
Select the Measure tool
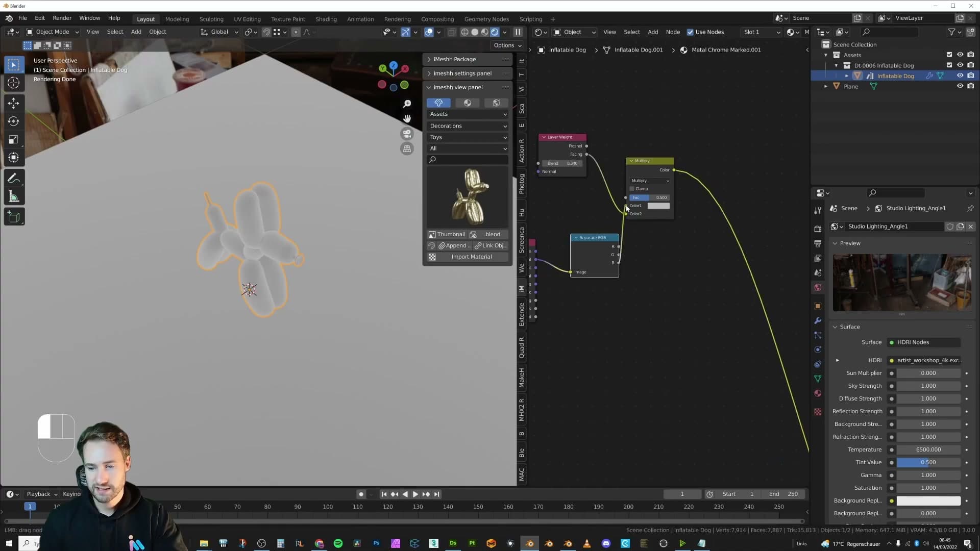coord(14,197)
